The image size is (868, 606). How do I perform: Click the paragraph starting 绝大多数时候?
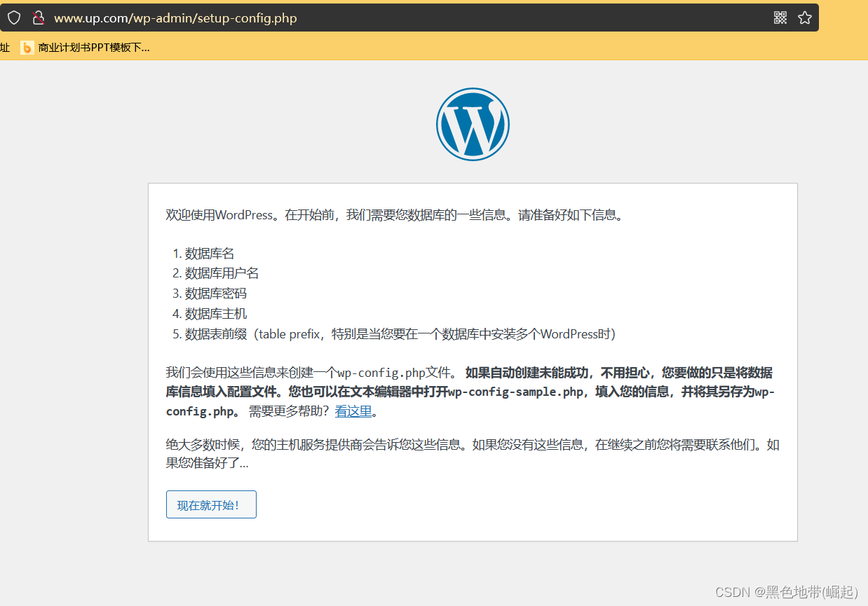[x=473, y=454]
